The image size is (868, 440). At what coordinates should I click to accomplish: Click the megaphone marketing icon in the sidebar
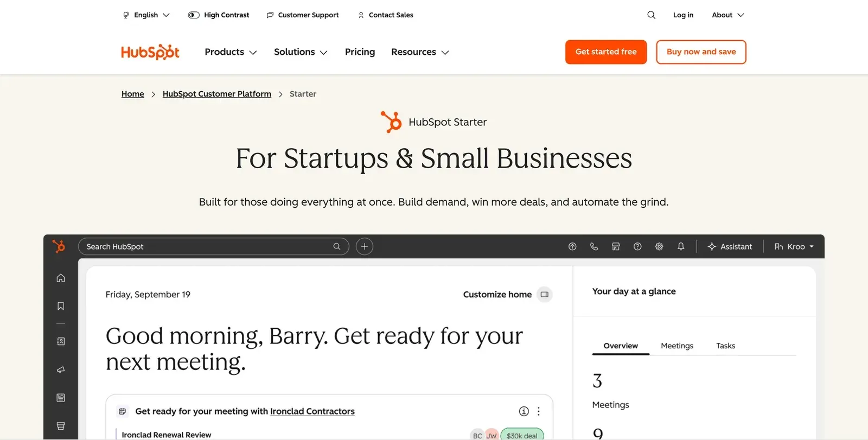(61, 369)
